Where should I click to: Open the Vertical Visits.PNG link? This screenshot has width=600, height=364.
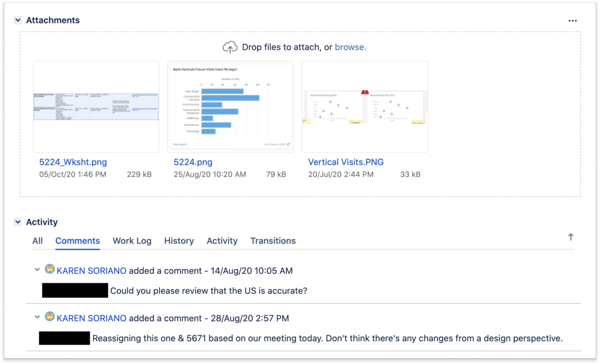[x=346, y=162]
